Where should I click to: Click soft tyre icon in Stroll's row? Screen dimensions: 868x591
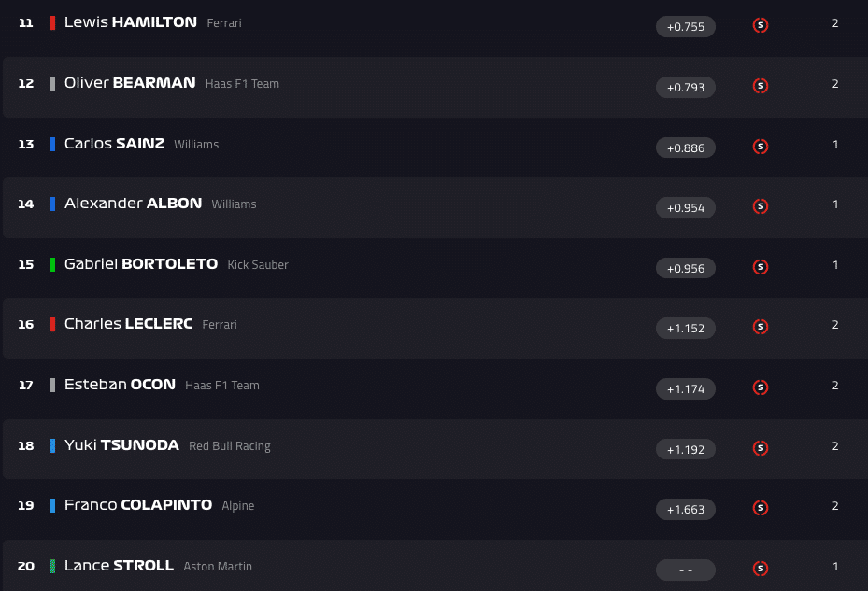point(761,569)
